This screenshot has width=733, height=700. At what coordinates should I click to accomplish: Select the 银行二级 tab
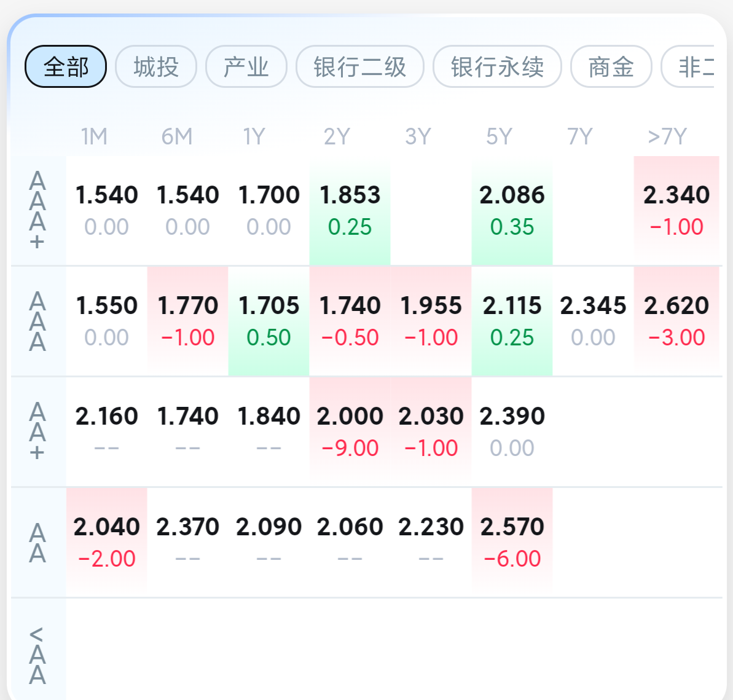point(359,66)
